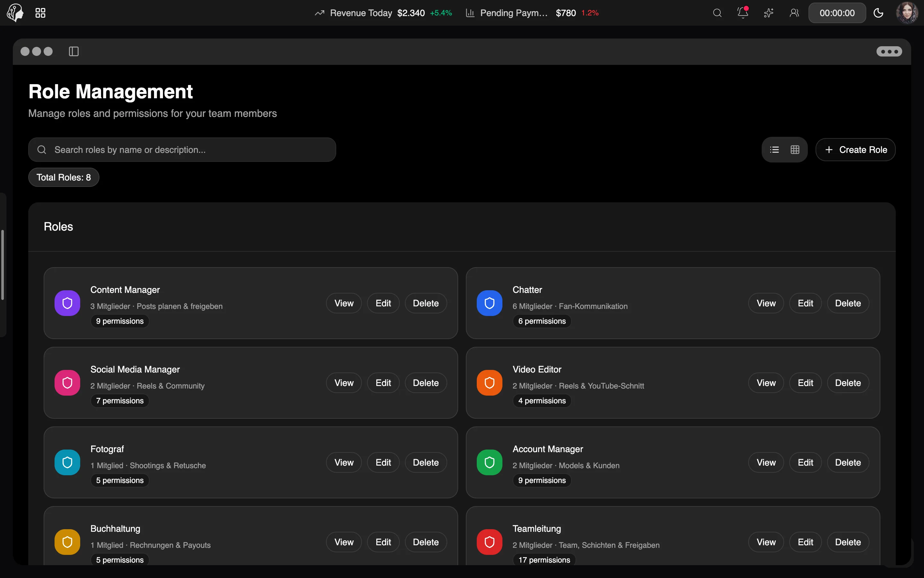Delete the Video Editor role
Viewport: 924px width, 578px height.
click(848, 383)
